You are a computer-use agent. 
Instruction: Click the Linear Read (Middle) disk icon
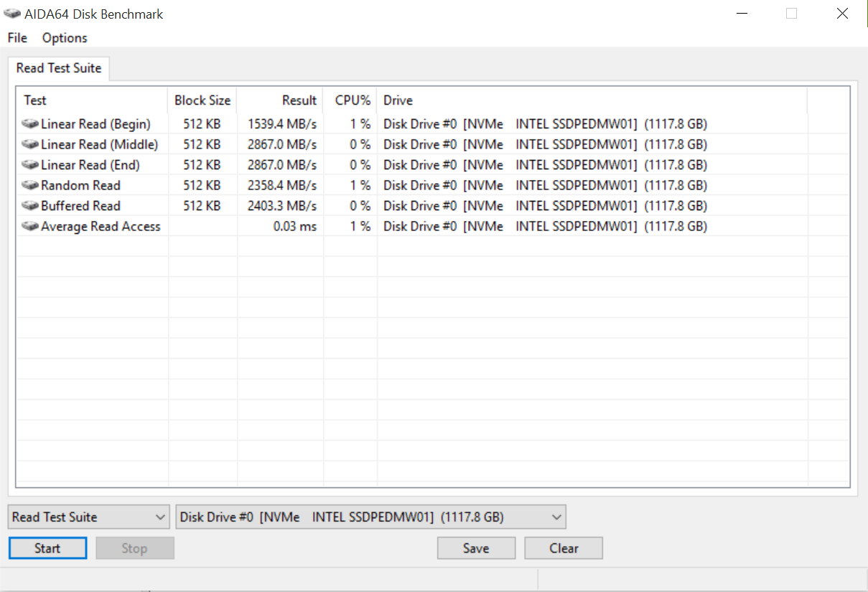pyautogui.click(x=30, y=144)
